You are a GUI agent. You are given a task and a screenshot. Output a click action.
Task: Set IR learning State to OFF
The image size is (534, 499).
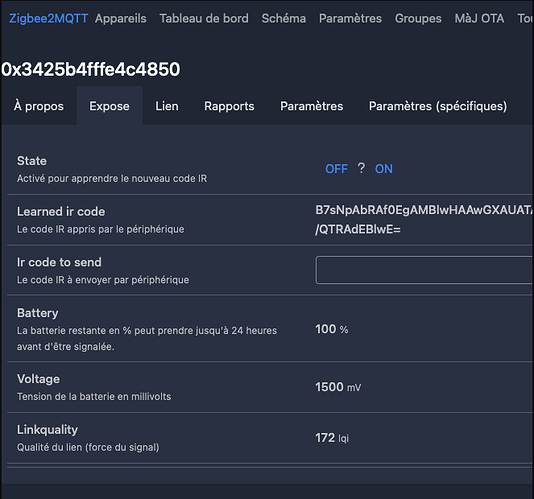(336, 169)
